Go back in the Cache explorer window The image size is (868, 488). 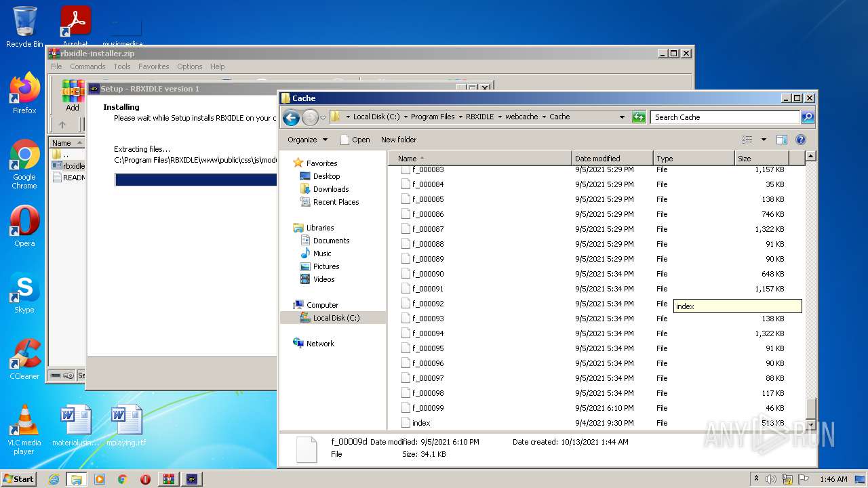tap(291, 117)
